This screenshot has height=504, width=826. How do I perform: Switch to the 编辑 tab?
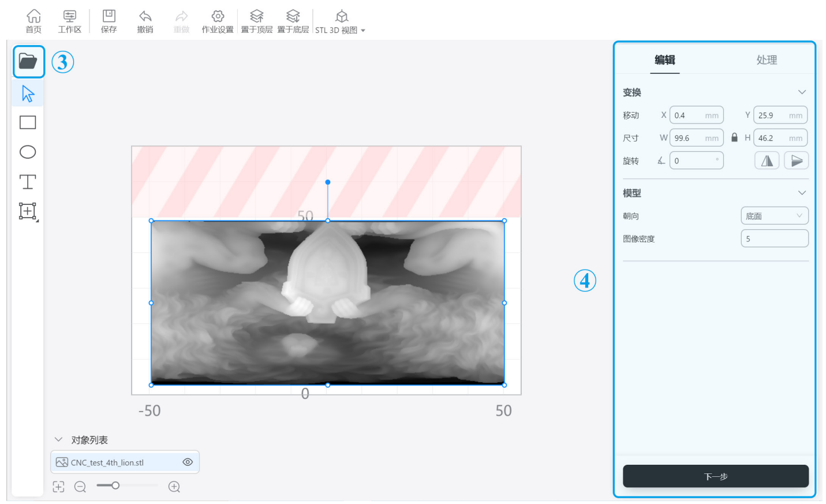665,60
